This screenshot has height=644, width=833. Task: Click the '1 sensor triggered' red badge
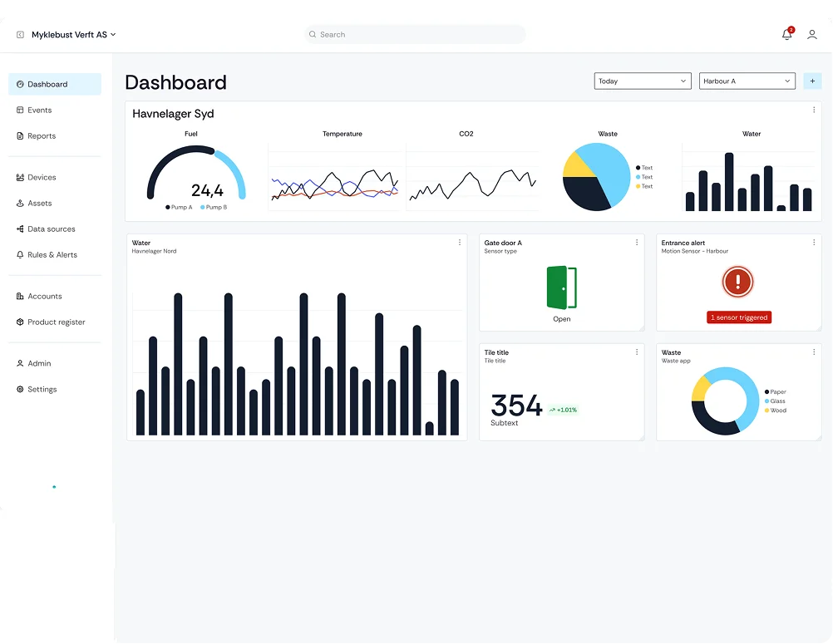tap(739, 317)
